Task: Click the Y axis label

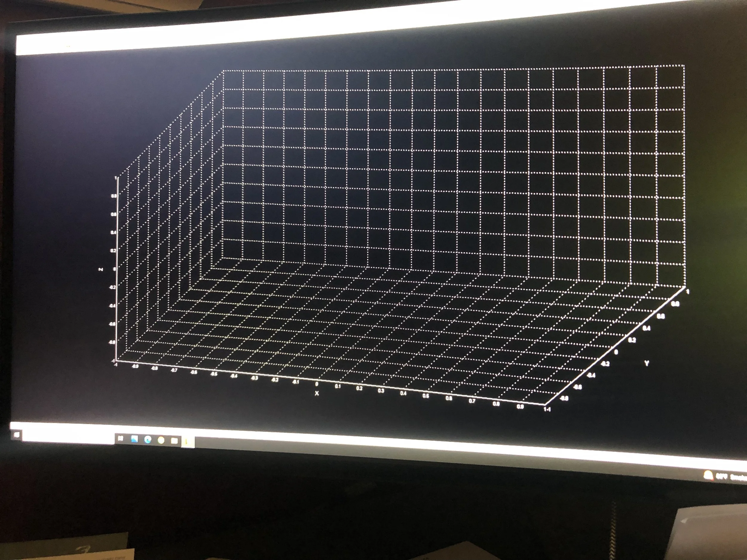Action: pos(646,363)
